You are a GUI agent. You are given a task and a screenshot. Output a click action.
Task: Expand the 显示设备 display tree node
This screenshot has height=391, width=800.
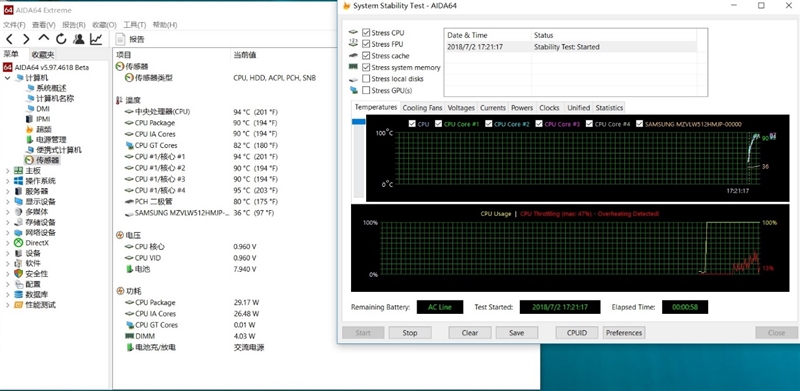click(7, 202)
